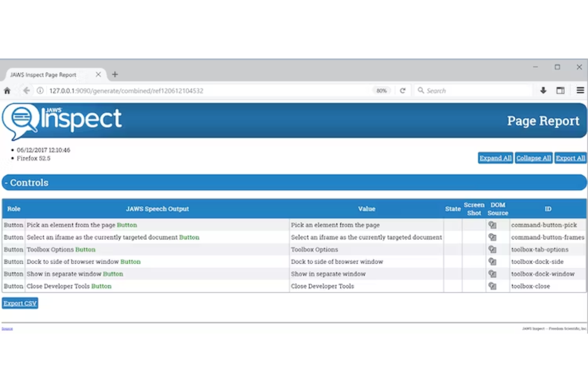Select 'Close Developer Tools Button' speech cell
The image size is (588, 392).
(x=157, y=286)
